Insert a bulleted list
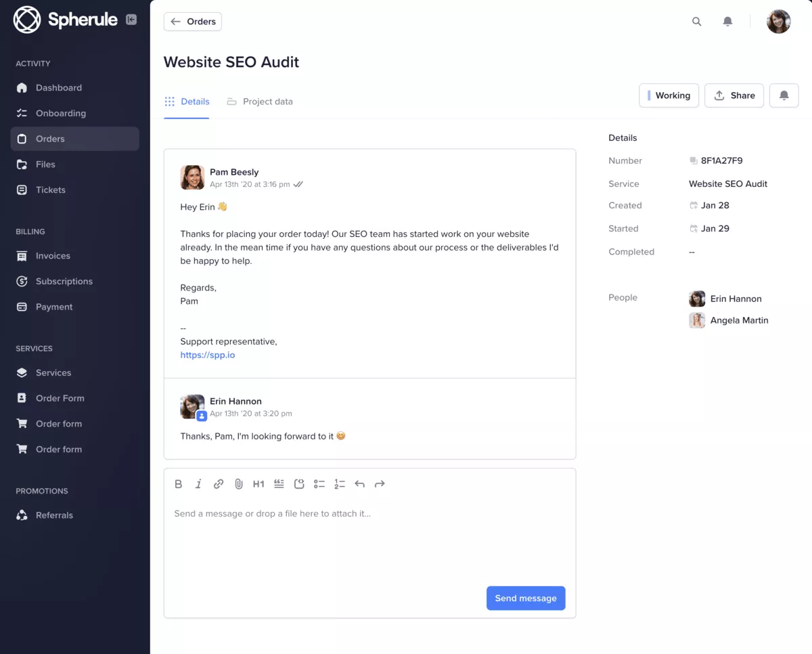 pos(319,484)
